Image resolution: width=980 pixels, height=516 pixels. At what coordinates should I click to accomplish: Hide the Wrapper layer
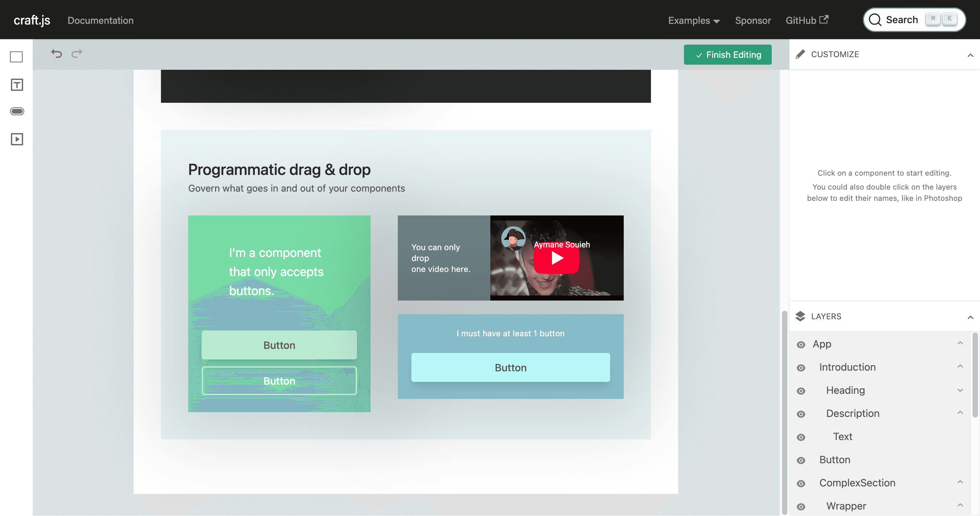(801, 507)
